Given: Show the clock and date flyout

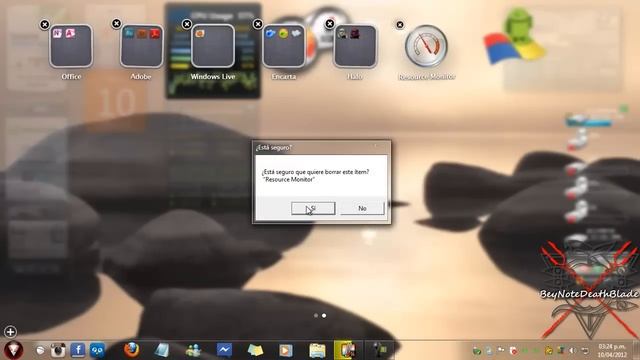Looking at the screenshot, I should coord(612,351).
